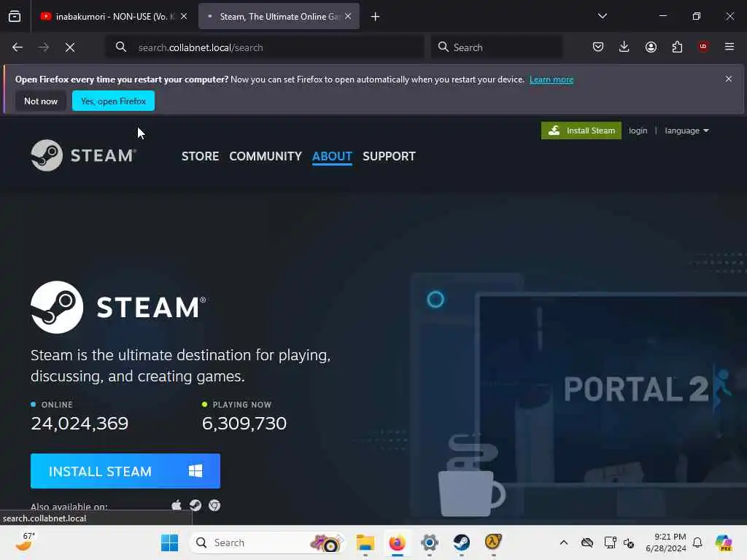
Task: Open the Firefox account icon
Action: point(651,47)
